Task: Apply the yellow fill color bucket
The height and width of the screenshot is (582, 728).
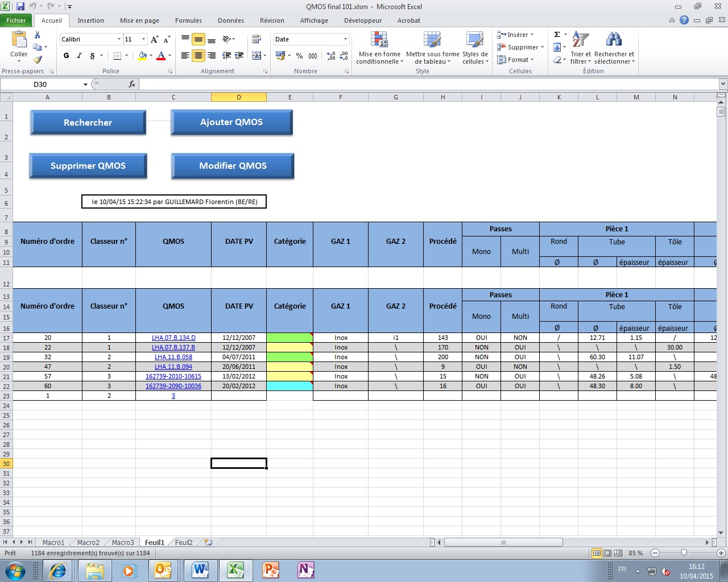Action: (142, 56)
